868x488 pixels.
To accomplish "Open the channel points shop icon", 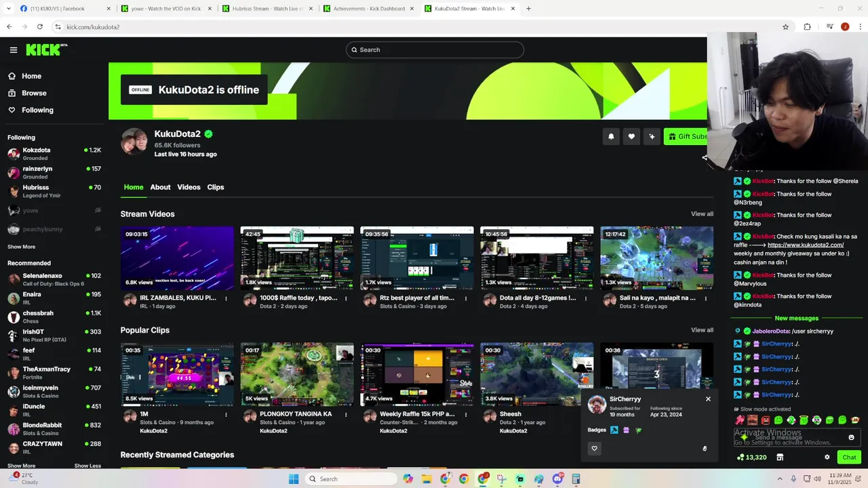I will [780, 457].
